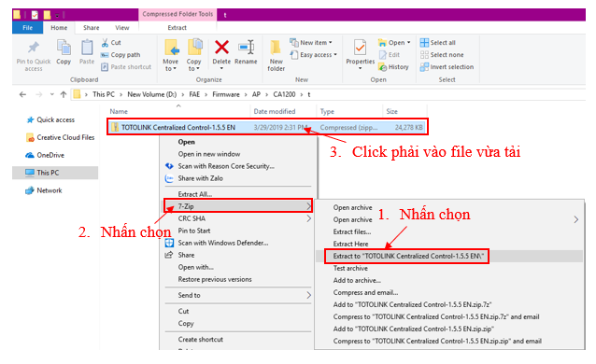Choose Extract files... in 7-Zip submenu
This screenshot has width=596, height=364.
(352, 231)
